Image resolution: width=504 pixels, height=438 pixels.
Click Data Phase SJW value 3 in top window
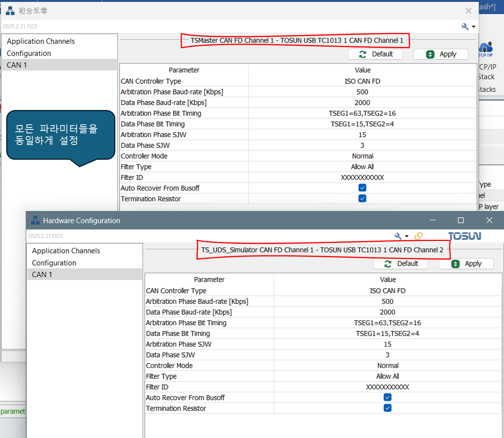(362, 145)
